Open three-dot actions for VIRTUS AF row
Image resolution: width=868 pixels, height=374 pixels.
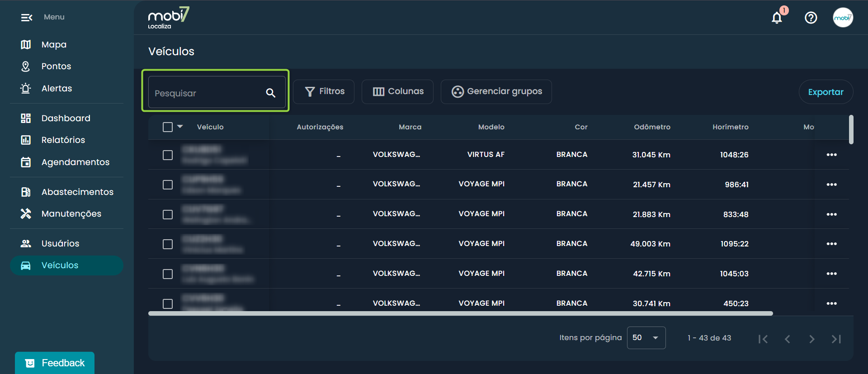coord(831,155)
